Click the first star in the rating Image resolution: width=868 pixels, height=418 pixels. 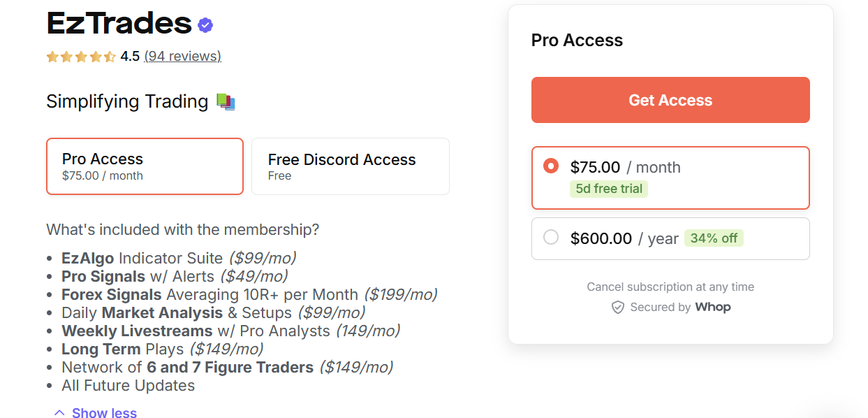52,57
